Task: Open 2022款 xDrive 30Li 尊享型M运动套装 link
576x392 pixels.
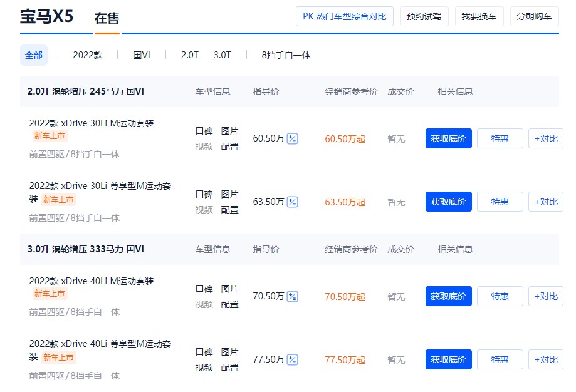Action: [x=100, y=192]
